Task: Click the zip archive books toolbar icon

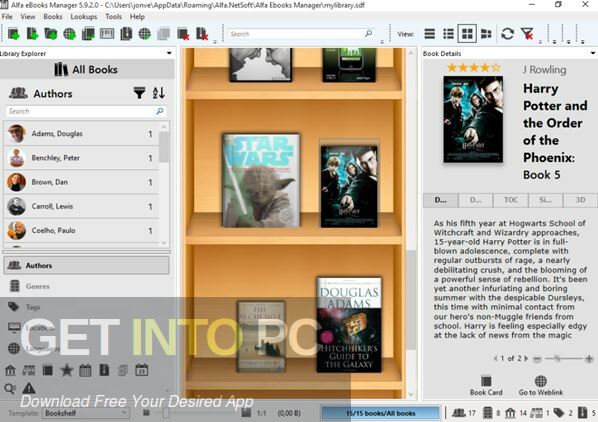Action: click(126, 34)
